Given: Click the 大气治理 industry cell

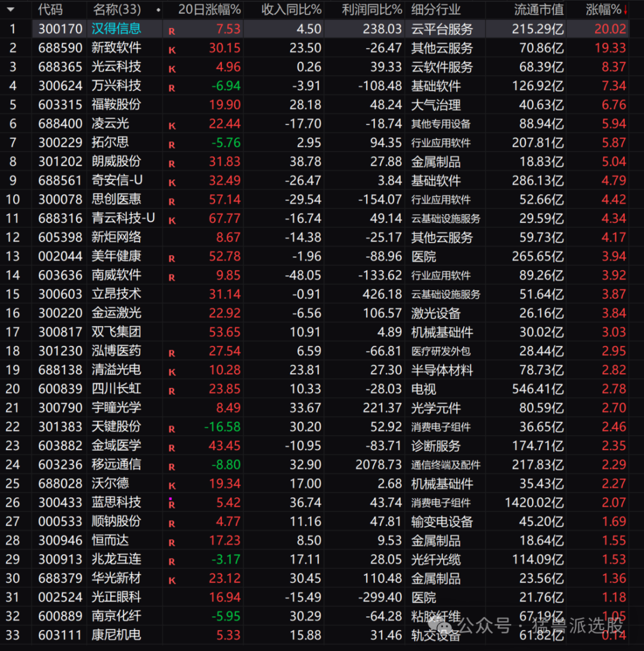Looking at the screenshot, I should pos(435,105).
